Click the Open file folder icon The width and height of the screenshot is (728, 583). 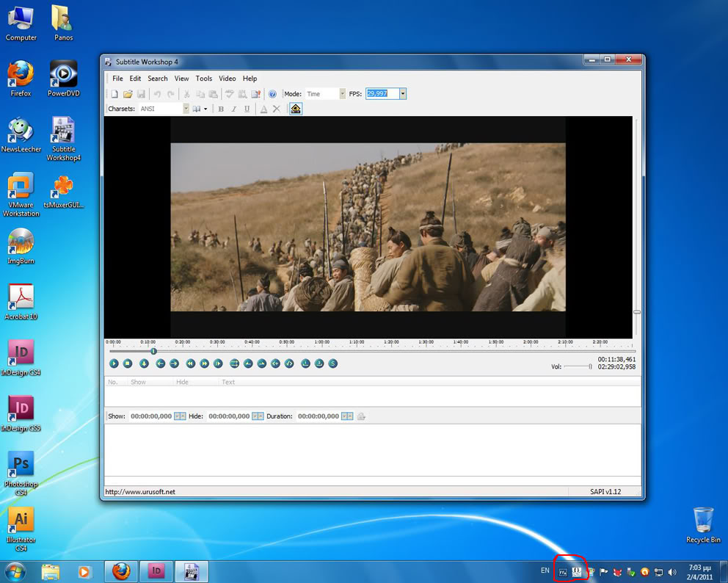coord(128,94)
